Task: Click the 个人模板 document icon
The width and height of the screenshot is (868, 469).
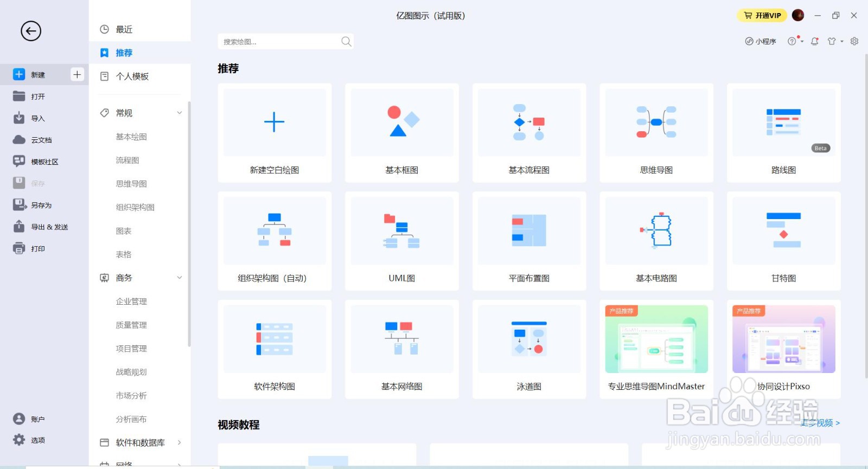Action: point(104,76)
